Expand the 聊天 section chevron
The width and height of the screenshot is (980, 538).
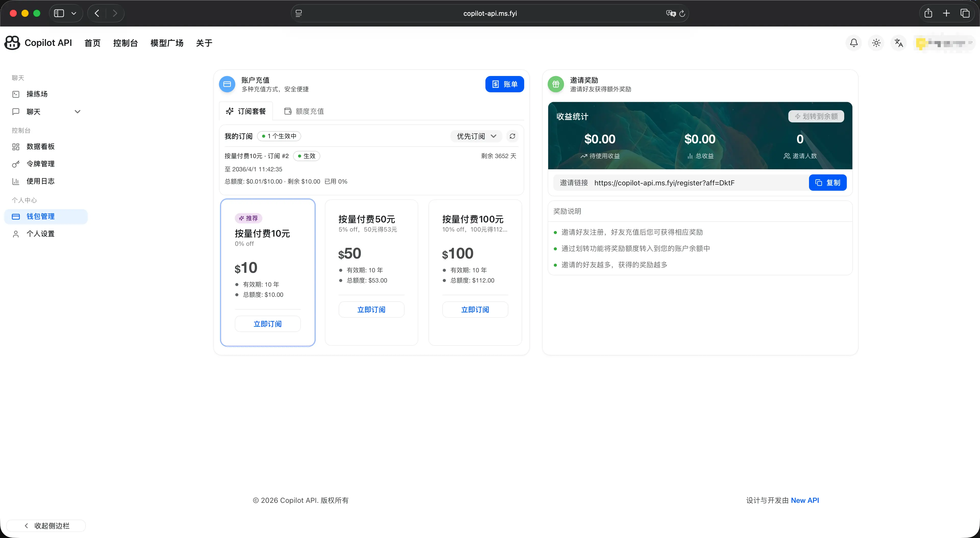tap(78, 111)
